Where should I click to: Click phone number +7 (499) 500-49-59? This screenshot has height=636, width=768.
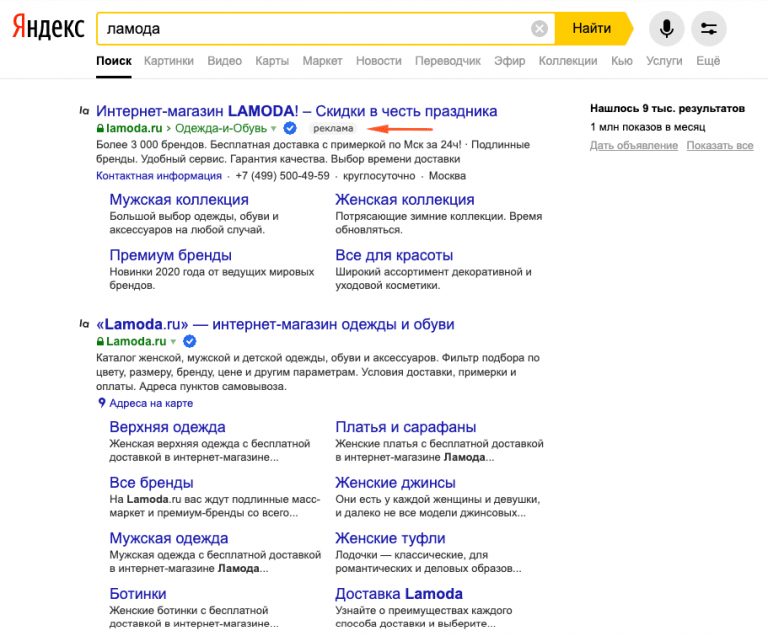pyautogui.click(x=282, y=176)
